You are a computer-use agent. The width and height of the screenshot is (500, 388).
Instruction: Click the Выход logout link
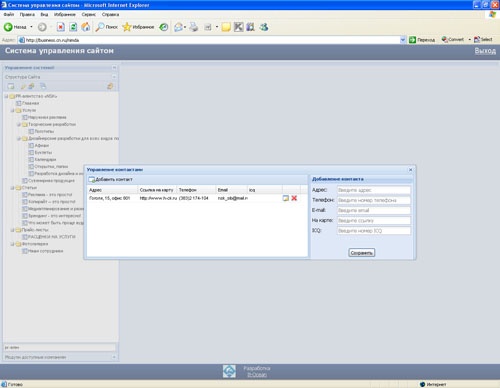[485, 51]
